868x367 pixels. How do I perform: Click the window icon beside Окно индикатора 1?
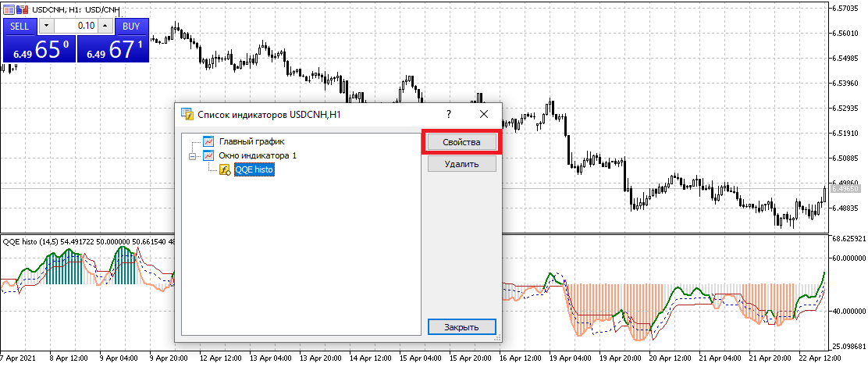[x=208, y=156]
